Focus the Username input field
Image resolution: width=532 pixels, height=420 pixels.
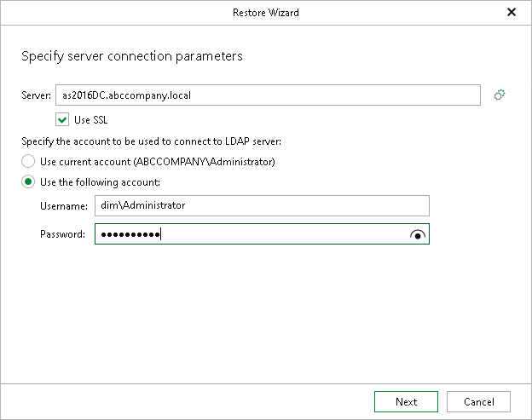tap(262, 205)
